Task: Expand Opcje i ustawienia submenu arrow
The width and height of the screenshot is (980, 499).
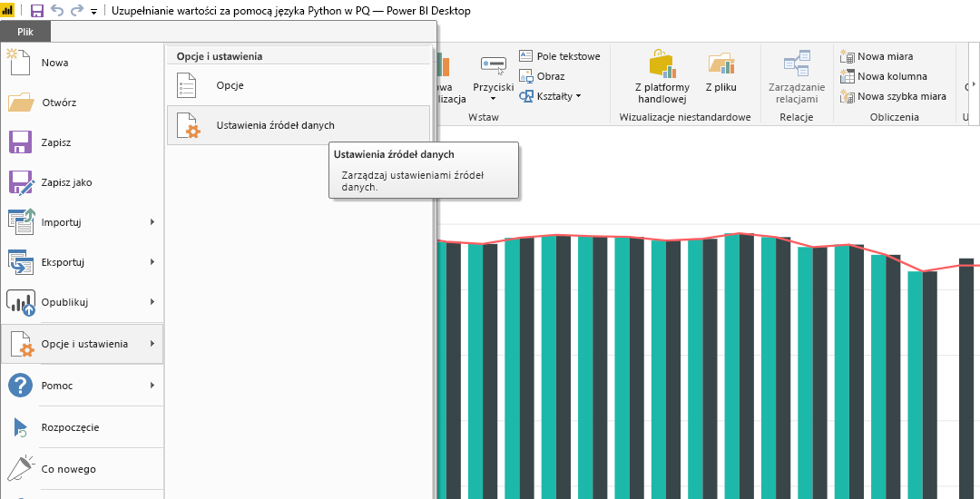Action: click(x=152, y=344)
